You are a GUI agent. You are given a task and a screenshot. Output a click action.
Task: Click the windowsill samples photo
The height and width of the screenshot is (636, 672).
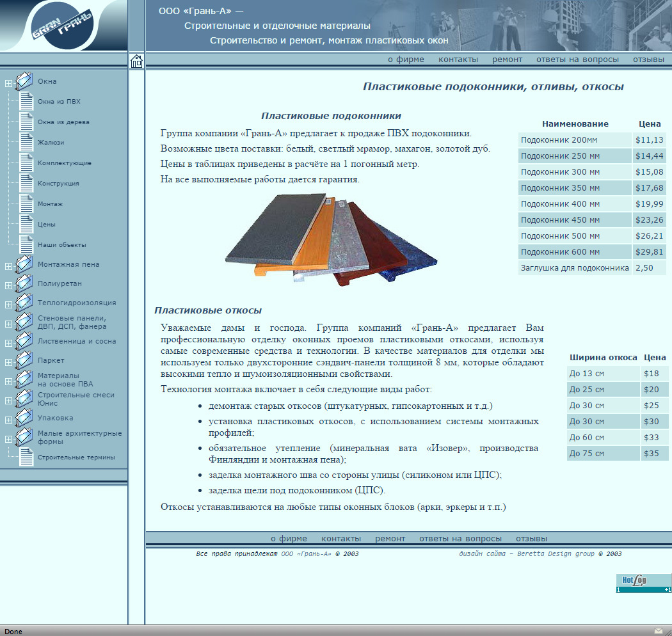(331, 239)
